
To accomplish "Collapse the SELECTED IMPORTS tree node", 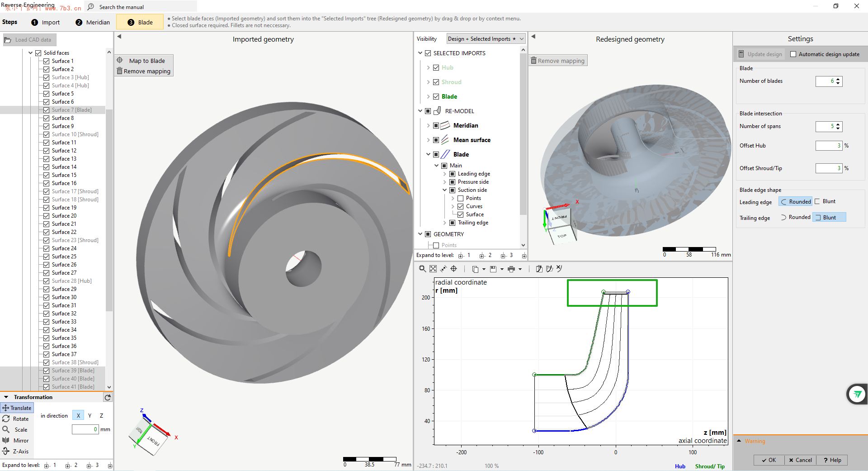I will pos(420,53).
